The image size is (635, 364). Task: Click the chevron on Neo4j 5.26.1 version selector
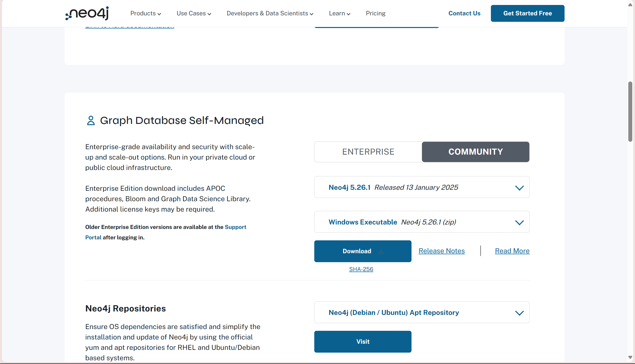[x=519, y=188]
